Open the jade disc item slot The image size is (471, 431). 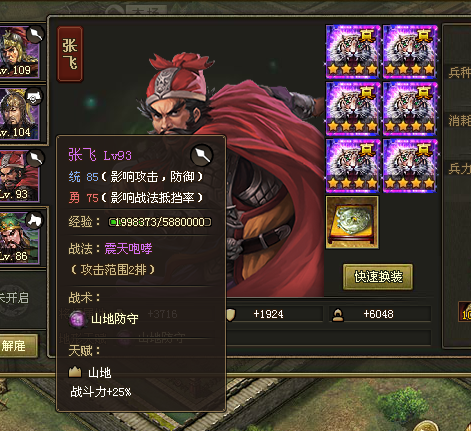click(x=352, y=222)
